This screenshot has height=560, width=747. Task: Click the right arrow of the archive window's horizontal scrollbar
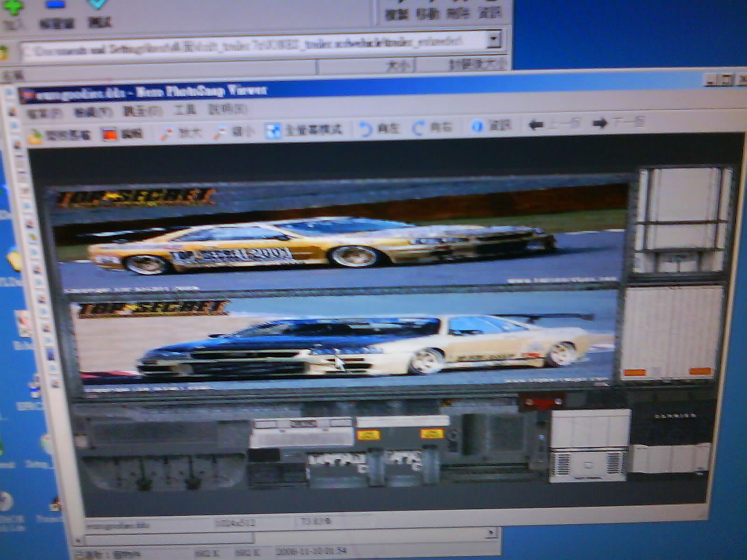point(491,532)
